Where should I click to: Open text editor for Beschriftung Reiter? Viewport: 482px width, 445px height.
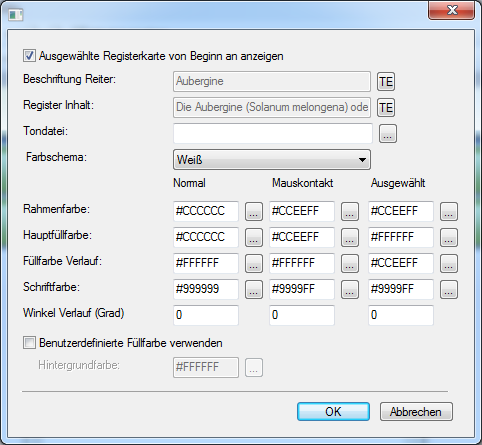386,82
